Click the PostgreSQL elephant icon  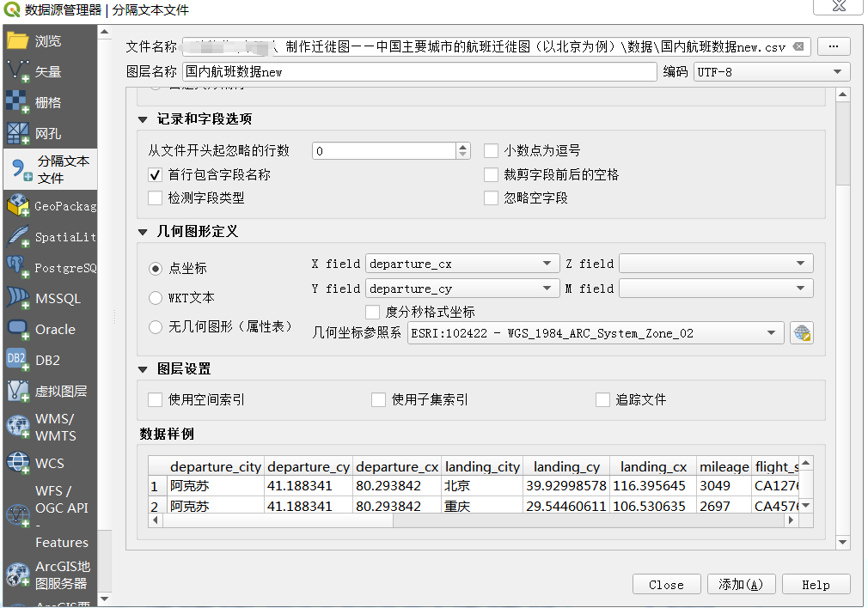pyautogui.click(x=18, y=268)
